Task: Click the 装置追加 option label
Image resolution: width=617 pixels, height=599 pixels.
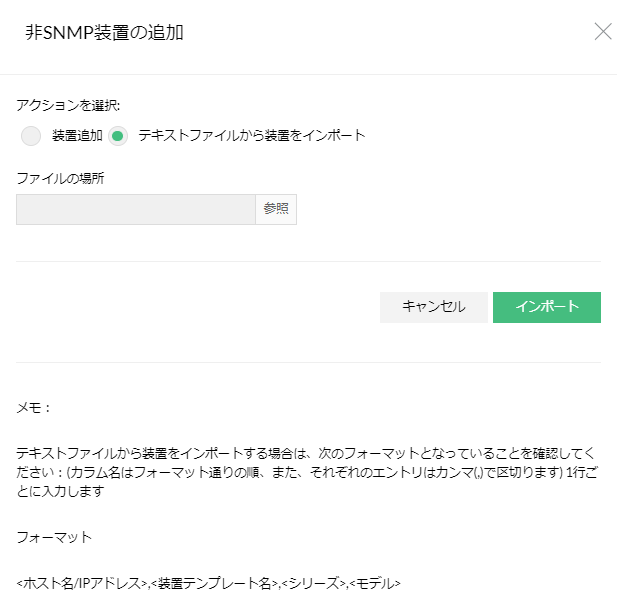Action: (x=77, y=136)
